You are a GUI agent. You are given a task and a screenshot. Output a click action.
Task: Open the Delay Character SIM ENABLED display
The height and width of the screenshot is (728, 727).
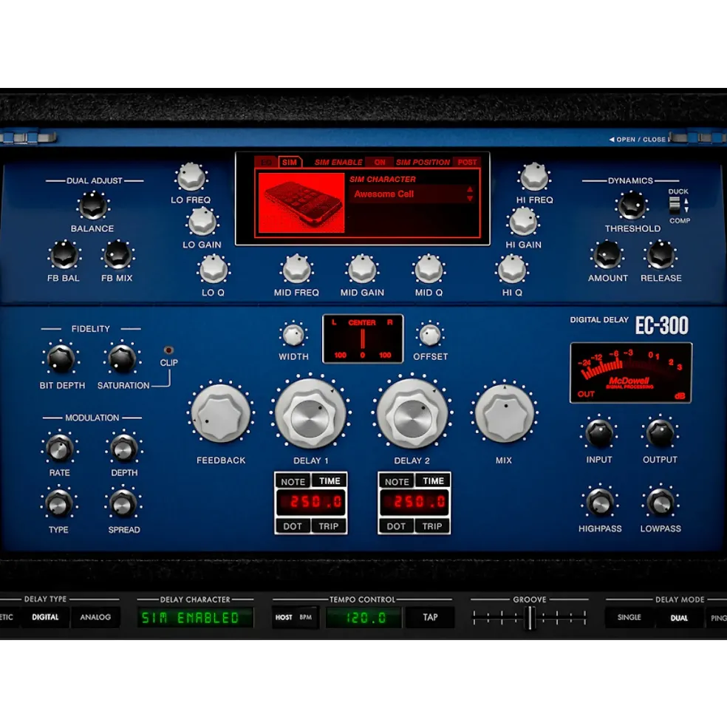pyautogui.click(x=195, y=617)
